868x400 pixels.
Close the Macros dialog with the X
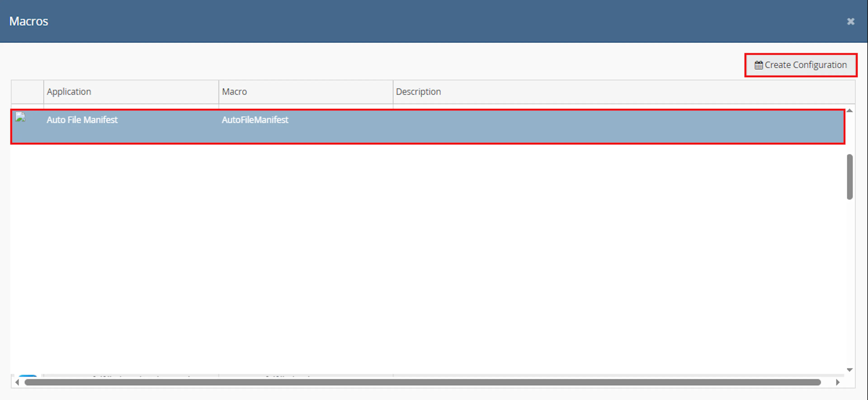click(x=850, y=21)
